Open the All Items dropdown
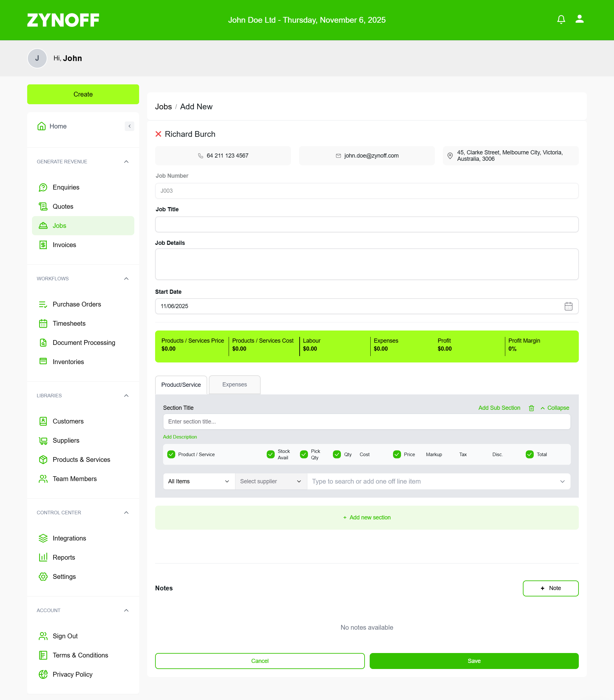The width and height of the screenshot is (614, 700). point(199,481)
